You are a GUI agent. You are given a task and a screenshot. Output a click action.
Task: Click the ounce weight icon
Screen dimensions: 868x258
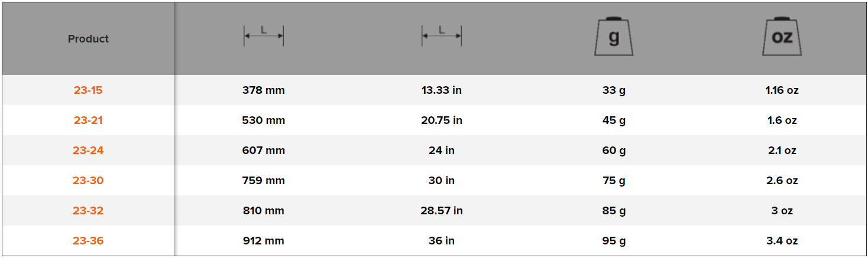[x=782, y=37]
